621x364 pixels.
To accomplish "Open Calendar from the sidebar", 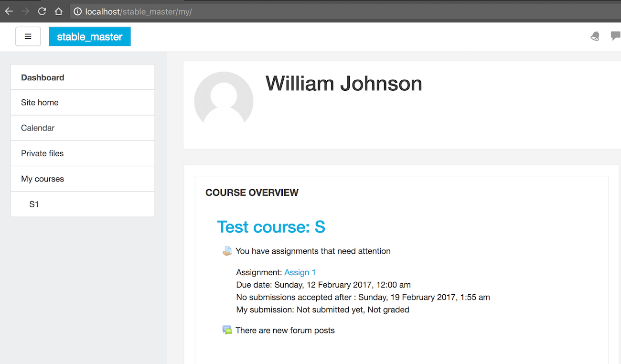I will tap(83, 128).
